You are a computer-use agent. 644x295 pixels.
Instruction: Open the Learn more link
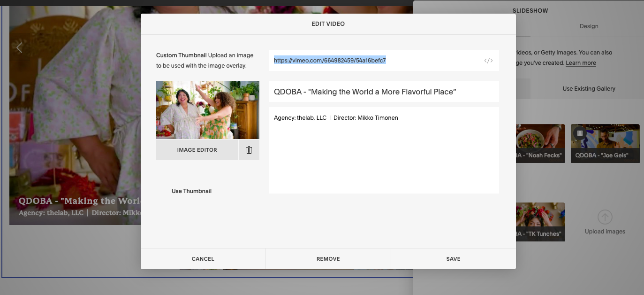point(581,63)
